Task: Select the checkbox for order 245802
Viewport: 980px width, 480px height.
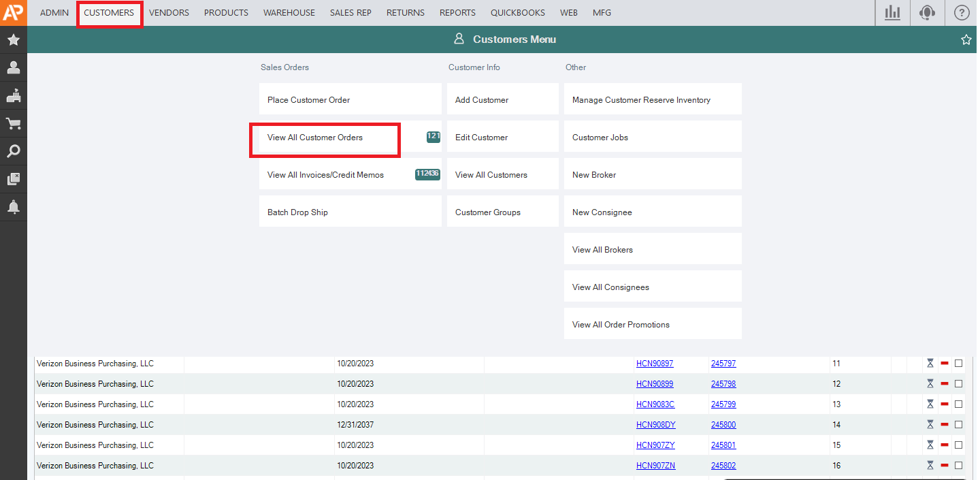Action: (958, 466)
